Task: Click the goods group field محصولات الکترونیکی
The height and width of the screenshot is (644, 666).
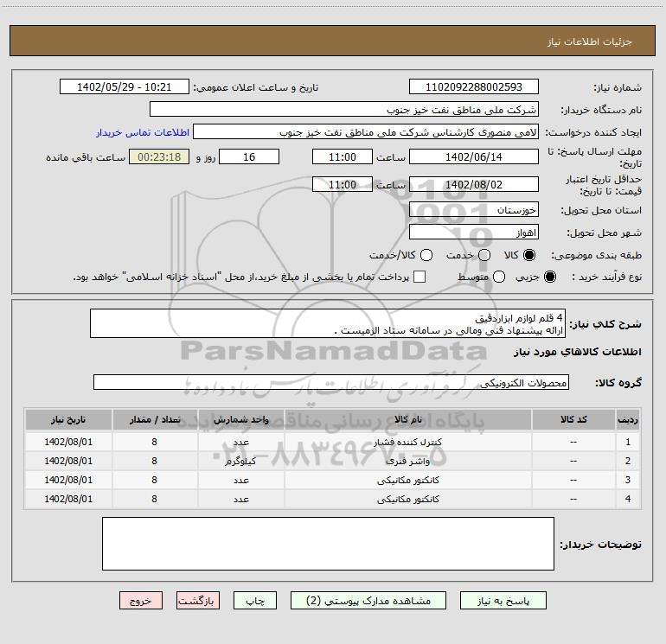Action: pyautogui.click(x=331, y=382)
